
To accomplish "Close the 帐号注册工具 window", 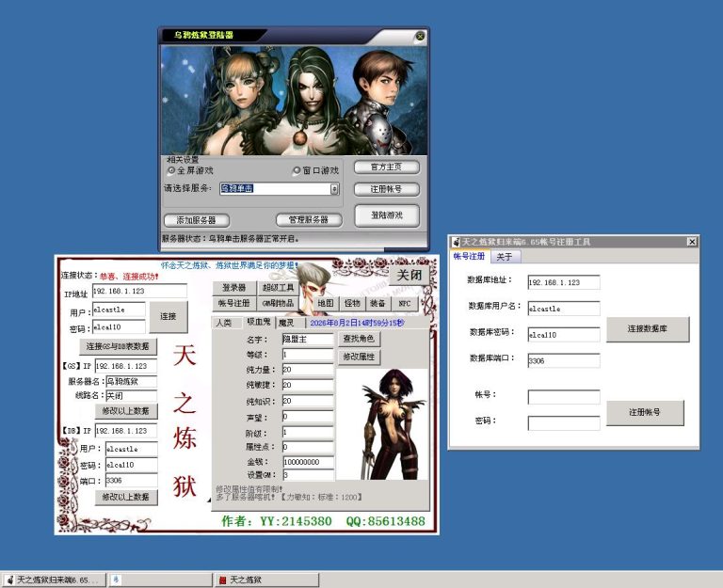I will pos(692,242).
